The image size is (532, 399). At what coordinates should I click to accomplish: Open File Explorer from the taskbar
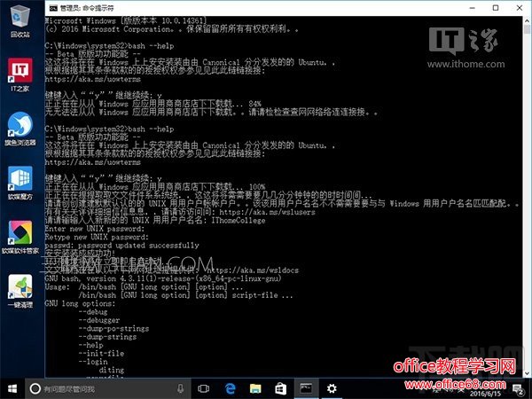pyautogui.click(x=255, y=388)
